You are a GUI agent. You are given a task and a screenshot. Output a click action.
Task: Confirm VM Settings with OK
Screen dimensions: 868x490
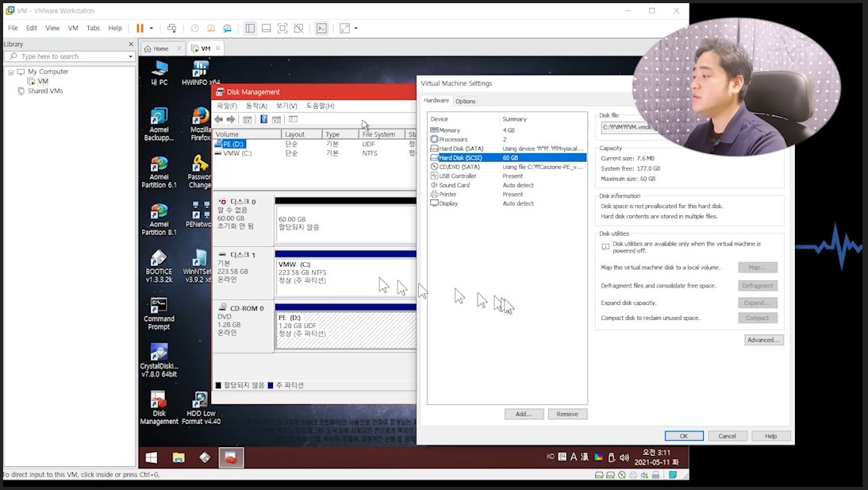(x=684, y=436)
